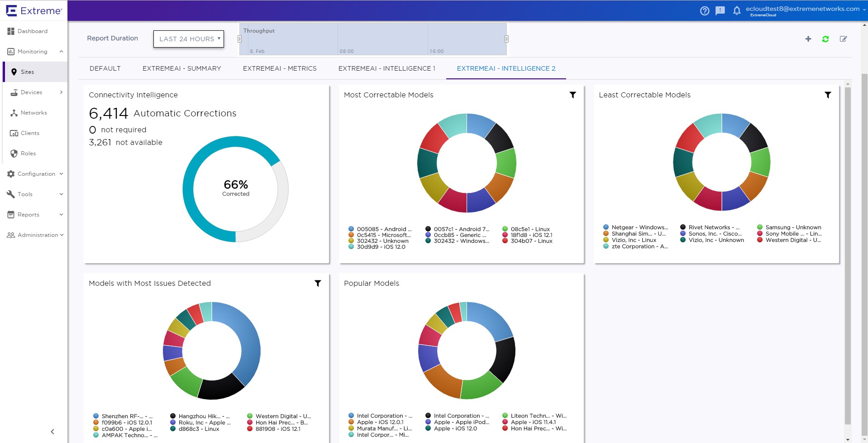Open Dashboard from the sidebar
Screen dimensions: 868x443
click(x=33, y=31)
